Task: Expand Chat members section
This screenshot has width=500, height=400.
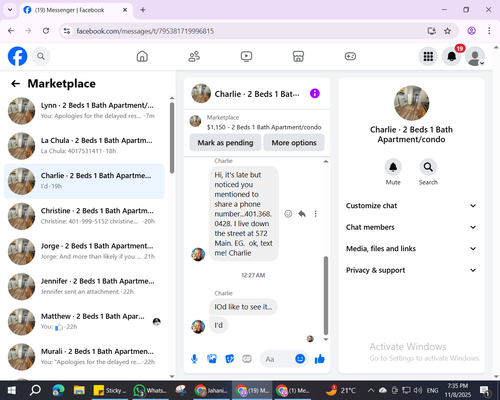Action: pyautogui.click(x=411, y=227)
